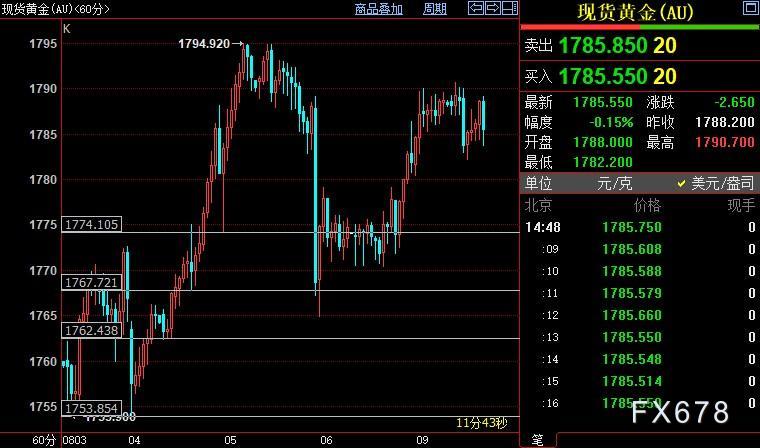The width and height of the screenshot is (760, 448).
Task: Click the 14:48 tick row time
Action: point(543,227)
